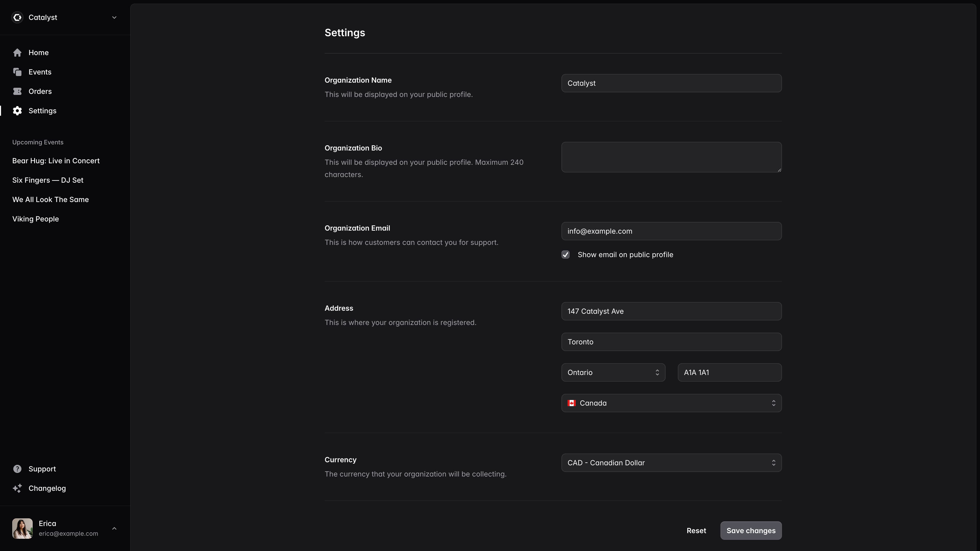Screen dimensions: 980x551
Task: Click the Orders ticket icon
Action: 17,91
